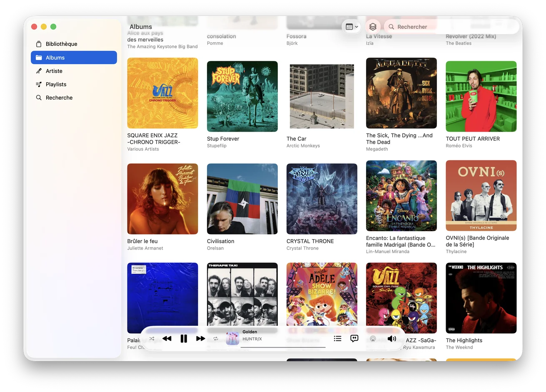Click the Golden now-playing artwork
The image size is (546, 392).
tap(232, 338)
